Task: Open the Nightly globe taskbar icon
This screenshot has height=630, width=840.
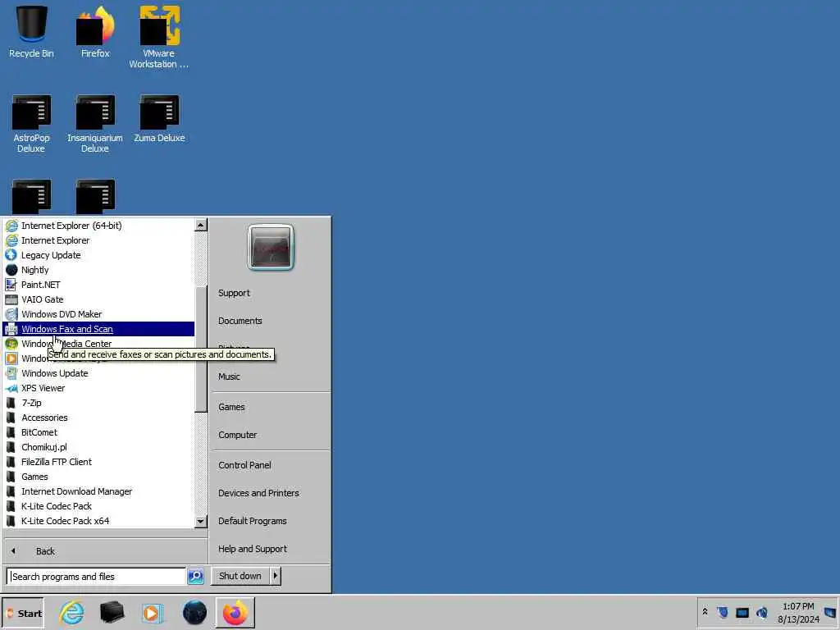Action: click(x=194, y=613)
